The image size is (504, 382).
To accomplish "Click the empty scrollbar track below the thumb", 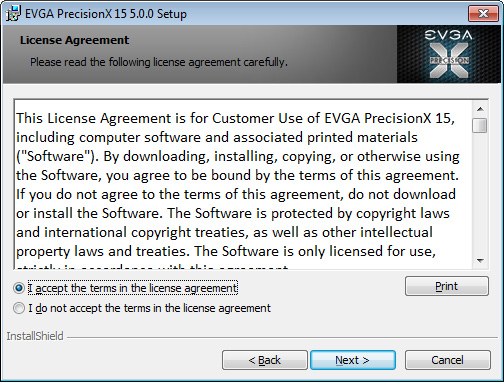I will [480, 193].
